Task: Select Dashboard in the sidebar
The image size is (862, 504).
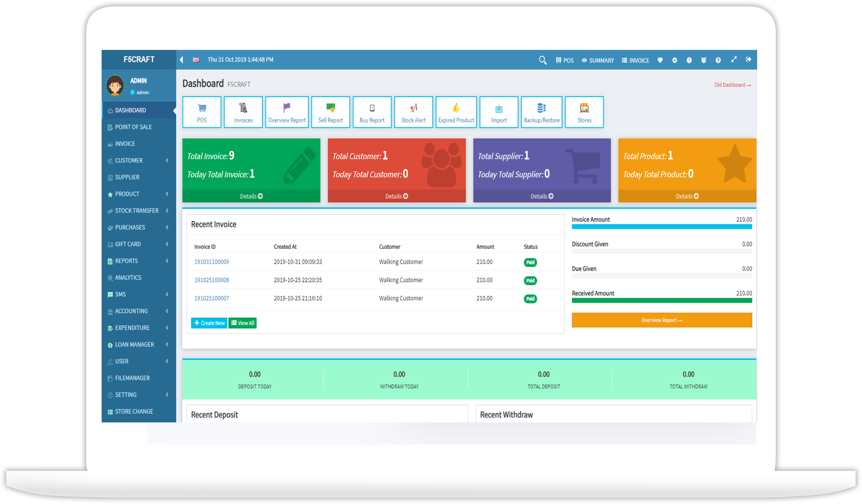Action: [139, 110]
